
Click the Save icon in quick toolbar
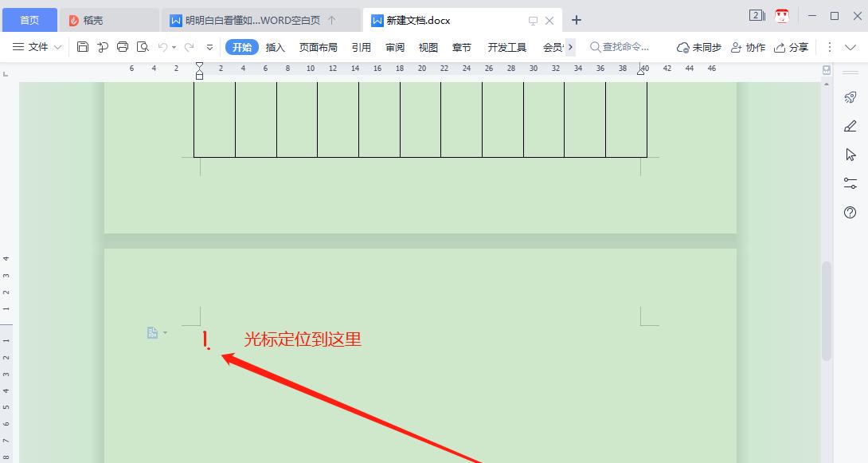pyautogui.click(x=83, y=47)
